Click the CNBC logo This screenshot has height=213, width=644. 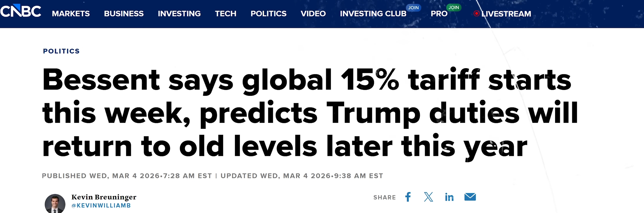coord(21,12)
